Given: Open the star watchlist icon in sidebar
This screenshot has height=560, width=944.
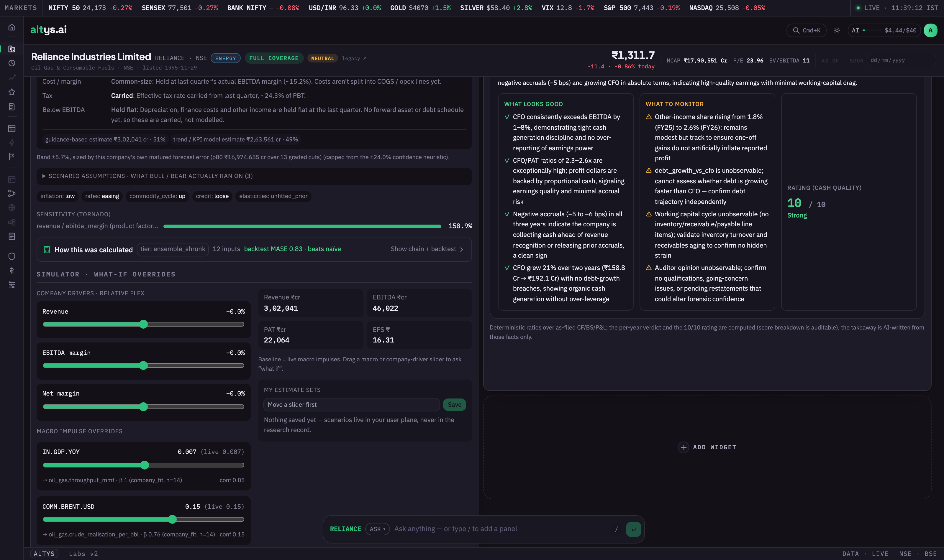Looking at the screenshot, I should pyautogui.click(x=12, y=92).
